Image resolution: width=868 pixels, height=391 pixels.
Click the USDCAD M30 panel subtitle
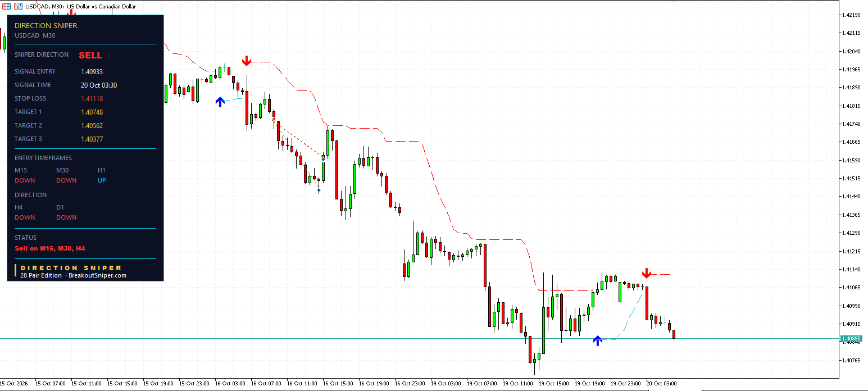coord(35,35)
